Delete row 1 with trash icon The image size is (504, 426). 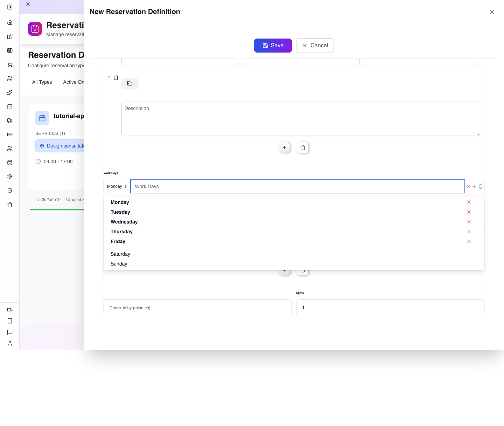tap(116, 77)
